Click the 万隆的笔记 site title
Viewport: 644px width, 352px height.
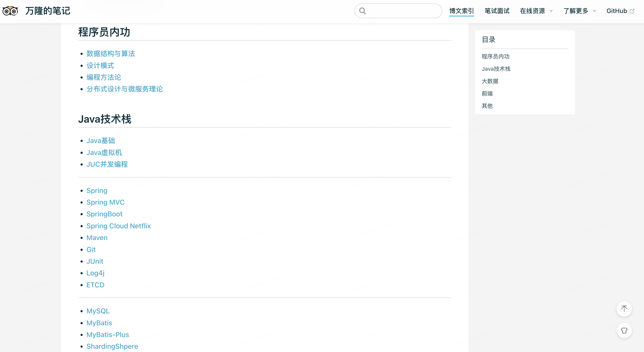(x=48, y=11)
